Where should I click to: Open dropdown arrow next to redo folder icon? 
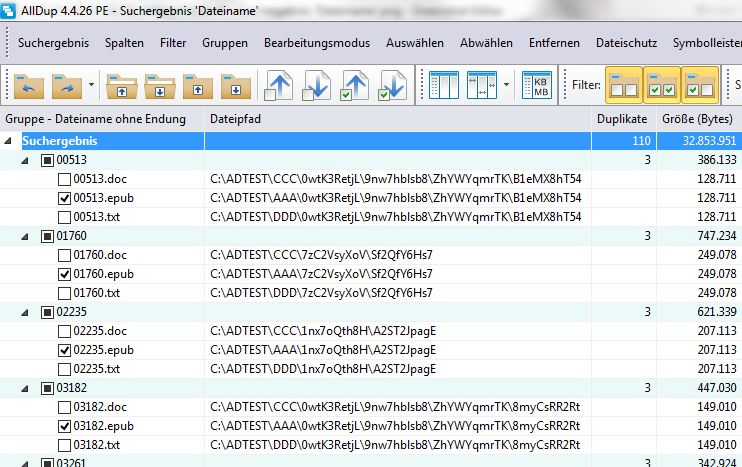coord(92,86)
